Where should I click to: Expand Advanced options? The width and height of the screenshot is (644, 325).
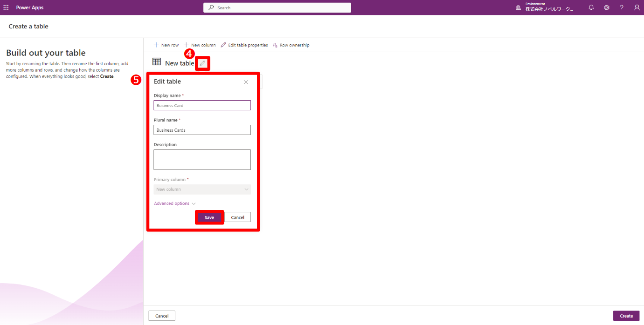coord(175,203)
